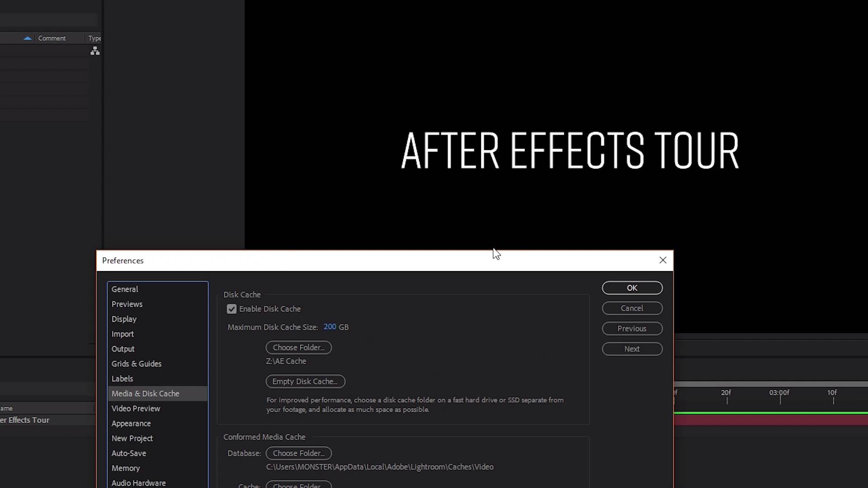Open Grids & Guides preferences panel
Viewport: 868px width, 488px height.
coord(137,363)
